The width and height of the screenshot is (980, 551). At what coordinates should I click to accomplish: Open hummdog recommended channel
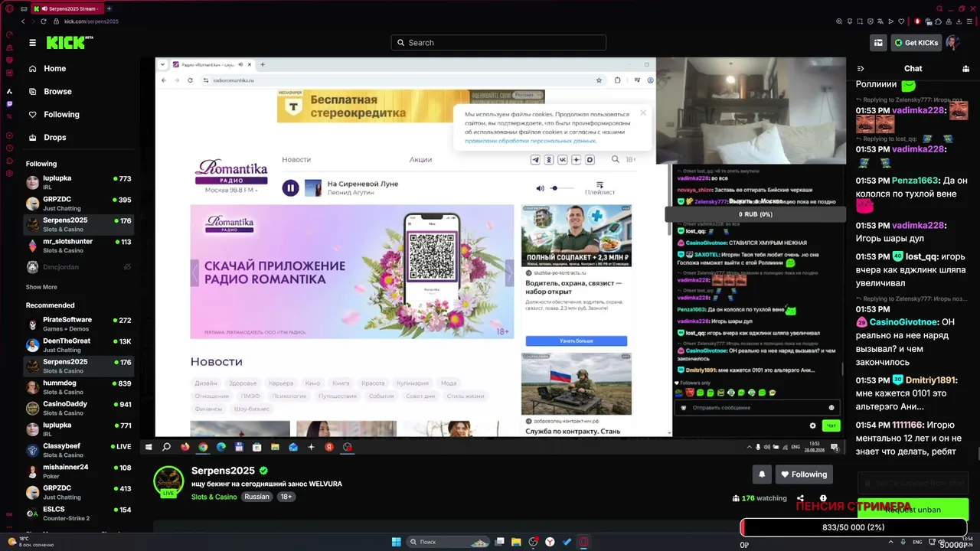79,387
